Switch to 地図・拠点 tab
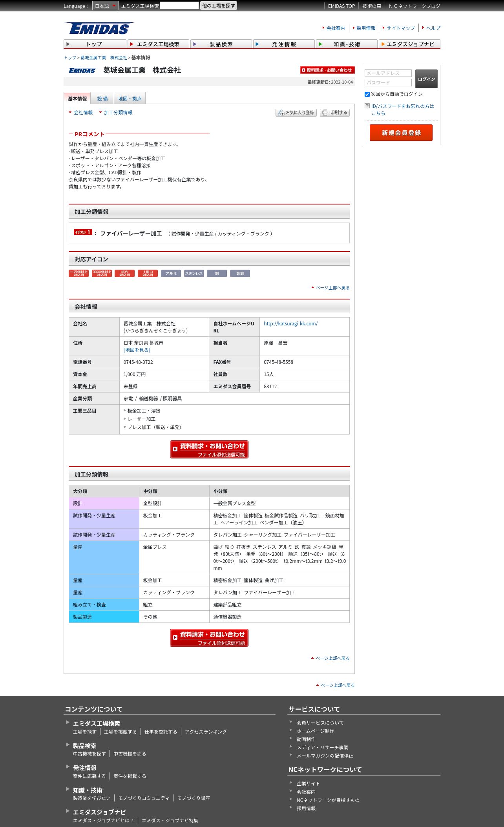 (130, 99)
